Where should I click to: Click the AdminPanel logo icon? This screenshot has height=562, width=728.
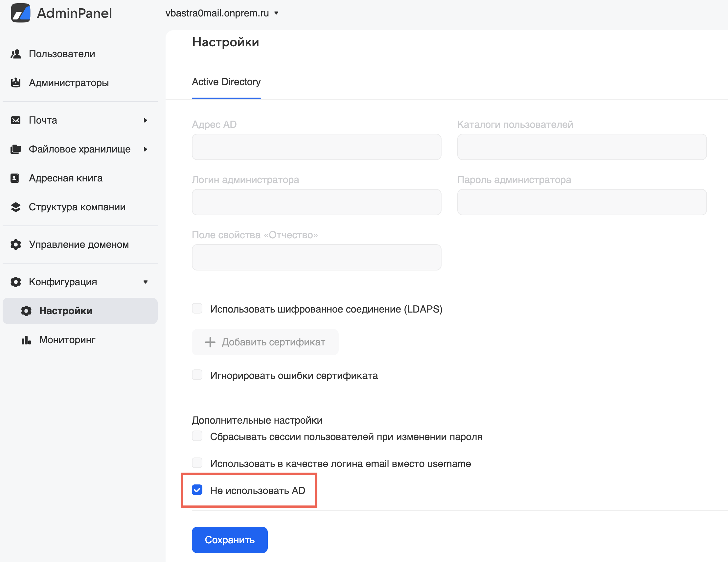[x=21, y=13]
